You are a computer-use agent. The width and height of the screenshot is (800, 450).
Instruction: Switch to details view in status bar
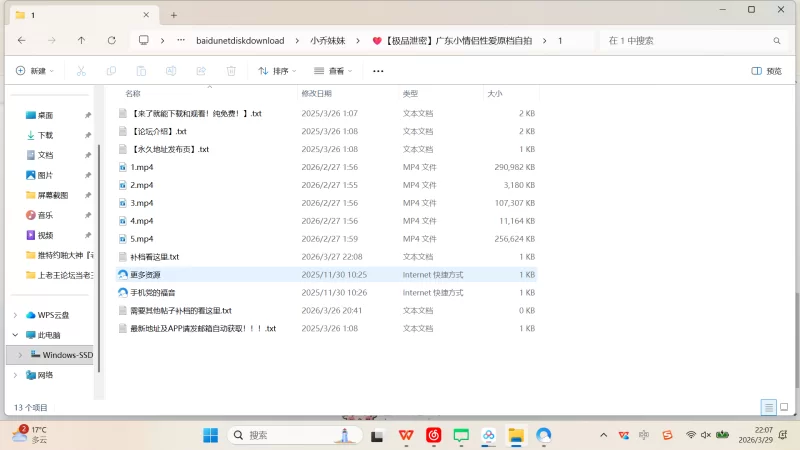(x=768, y=407)
